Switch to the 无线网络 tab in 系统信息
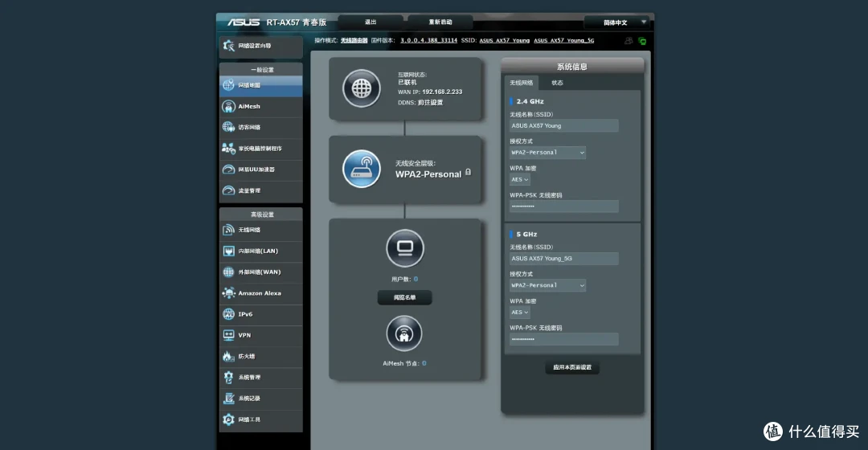Viewport: 868px width, 450px height. 521,83
